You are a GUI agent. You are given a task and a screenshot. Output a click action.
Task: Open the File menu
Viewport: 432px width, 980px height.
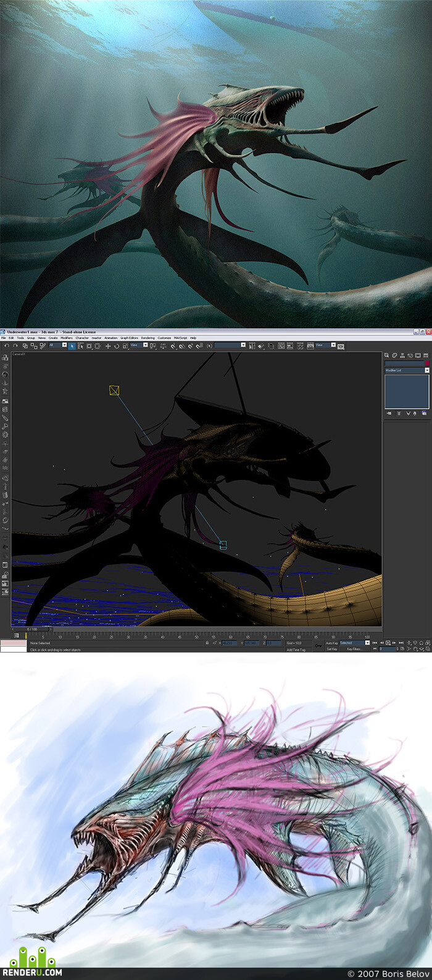pyautogui.click(x=2, y=338)
